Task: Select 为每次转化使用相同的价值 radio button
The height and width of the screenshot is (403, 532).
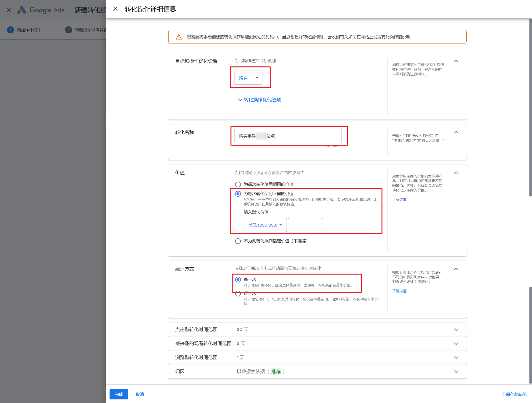Action: pyautogui.click(x=238, y=184)
